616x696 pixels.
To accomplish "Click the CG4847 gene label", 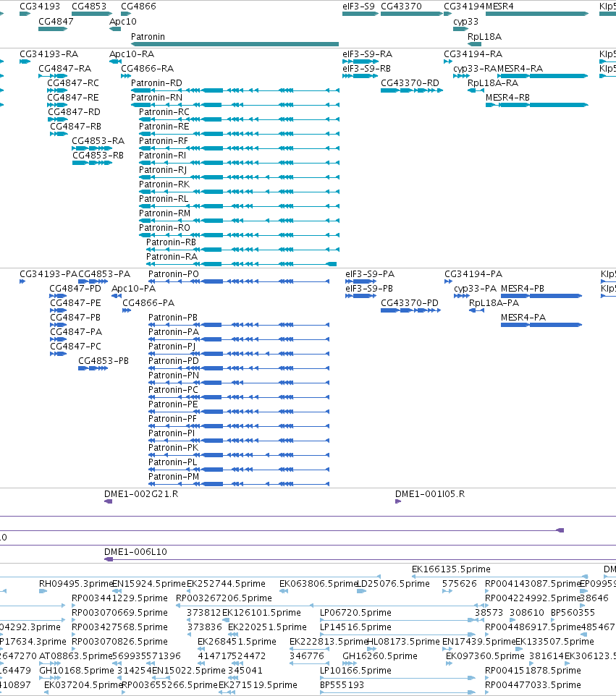I will [x=56, y=22].
